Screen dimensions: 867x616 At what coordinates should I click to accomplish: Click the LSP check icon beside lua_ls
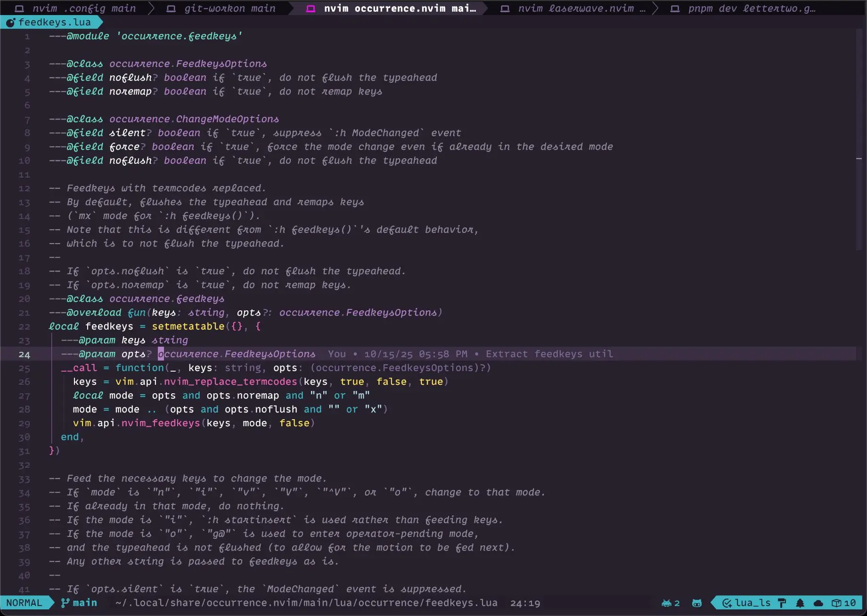727,603
